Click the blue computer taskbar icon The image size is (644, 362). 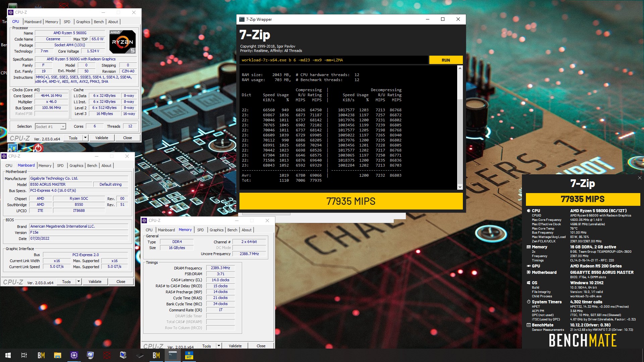point(123,355)
